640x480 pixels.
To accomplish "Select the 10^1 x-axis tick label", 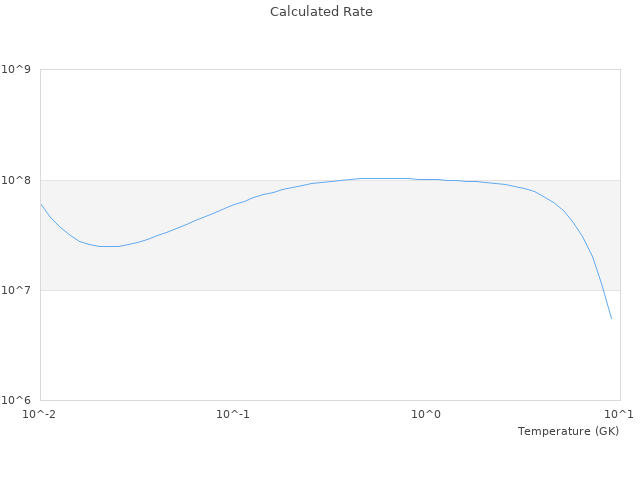I will click(619, 414).
